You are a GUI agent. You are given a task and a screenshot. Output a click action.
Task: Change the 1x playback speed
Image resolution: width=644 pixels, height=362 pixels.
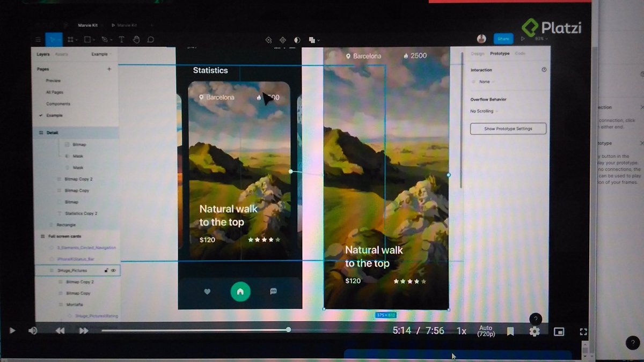(x=462, y=331)
